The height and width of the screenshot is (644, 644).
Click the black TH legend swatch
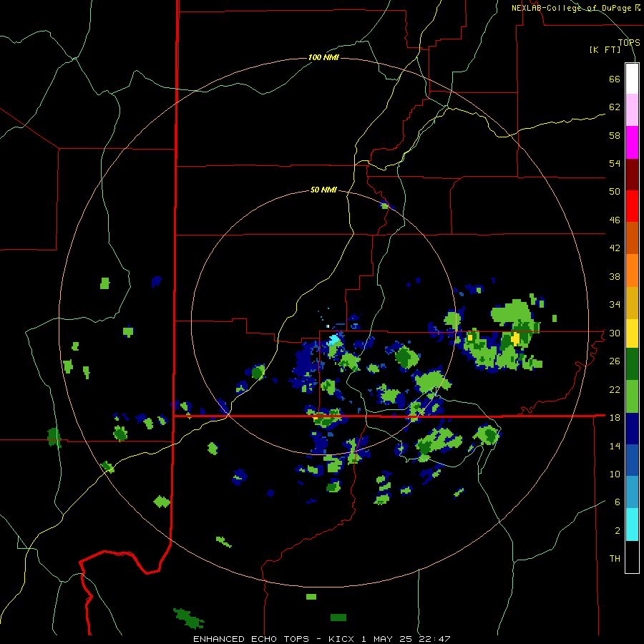tap(632, 557)
